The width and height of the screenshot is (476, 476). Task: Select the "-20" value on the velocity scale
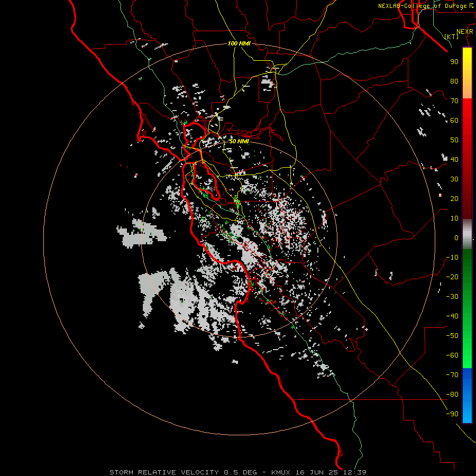[x=452, y=277]
